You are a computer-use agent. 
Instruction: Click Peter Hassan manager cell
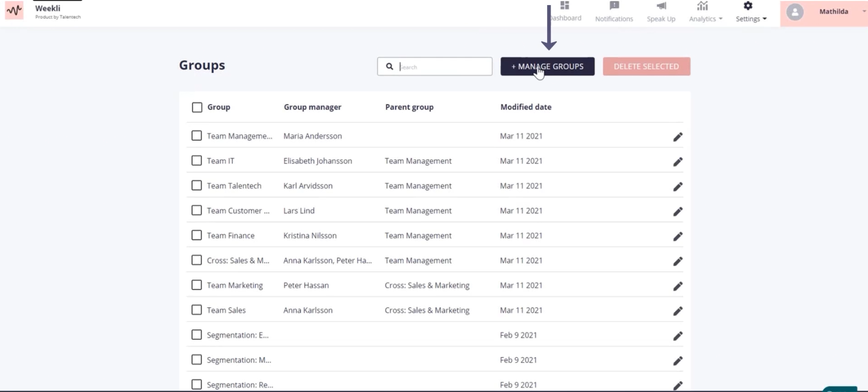click(x=306, y=285)
